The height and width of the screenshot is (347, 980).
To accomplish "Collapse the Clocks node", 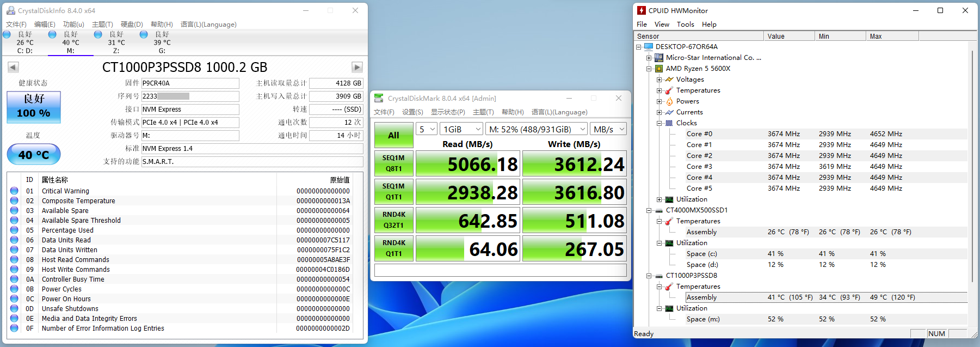I will click(659, 123).
